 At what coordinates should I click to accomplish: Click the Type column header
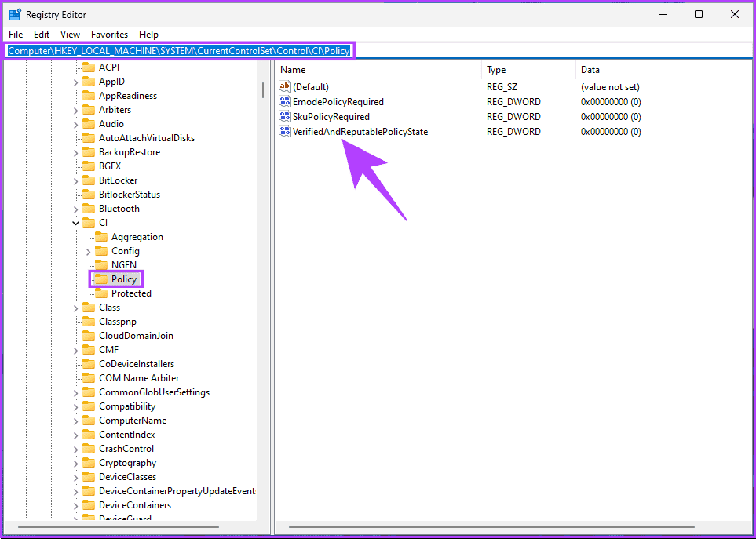click(526, 70)
